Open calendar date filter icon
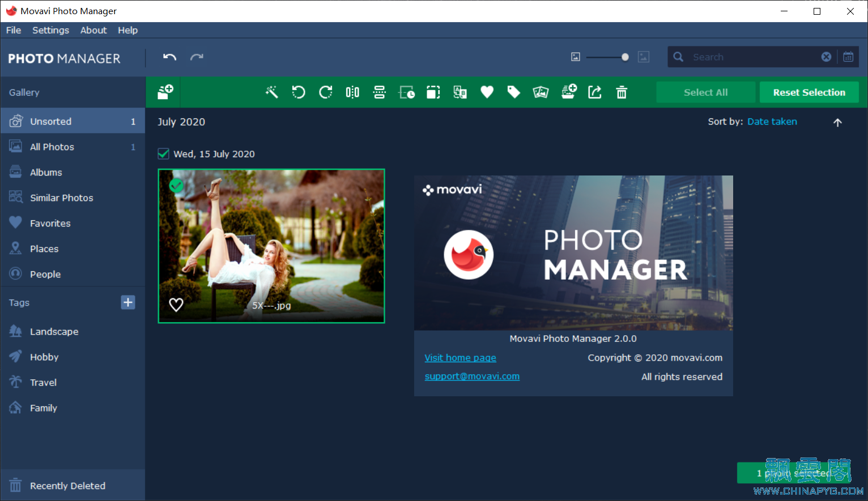This screenshot has height=501, width=868. click(848, 57)
